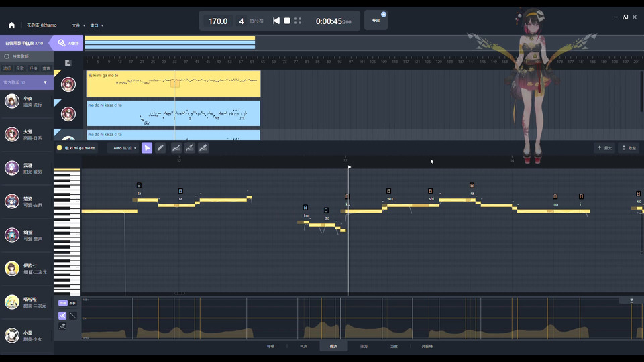Screen dimensions: 644x362
Task: Select the pitch curve draw tool
Action: pos(176,148)
